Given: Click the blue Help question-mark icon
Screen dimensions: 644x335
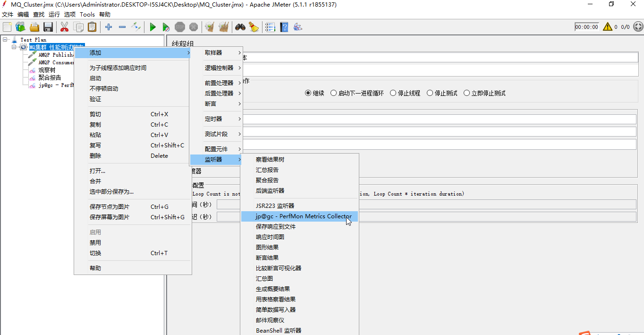Looking at the screenshot, I should (x=284, y=27).
